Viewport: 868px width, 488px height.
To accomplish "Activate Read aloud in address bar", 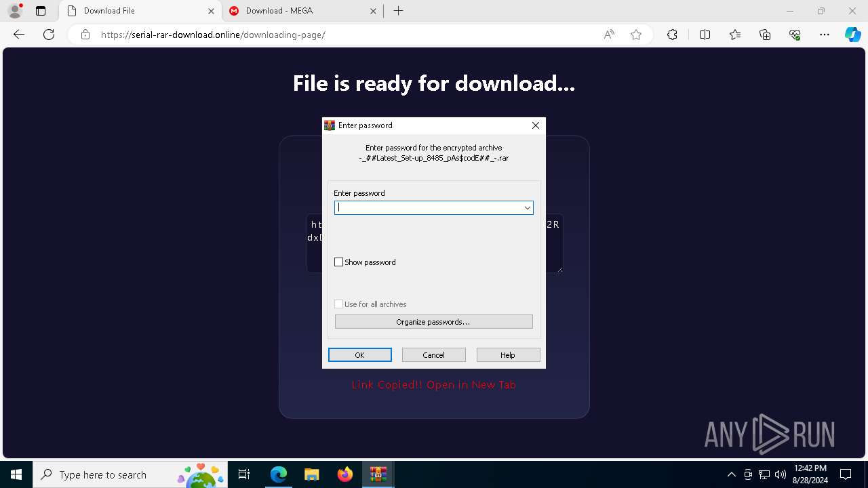I will (x=609, y=35).
